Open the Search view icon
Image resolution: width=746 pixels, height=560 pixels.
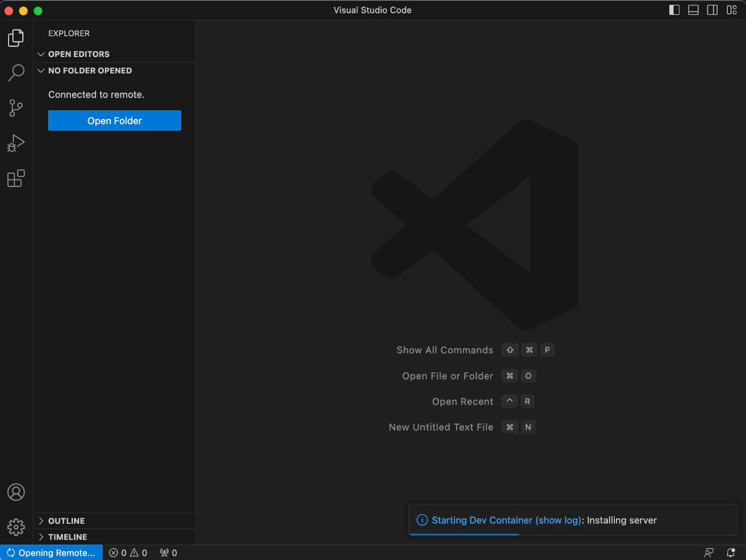pyautogui.click(x=16, y=73)
